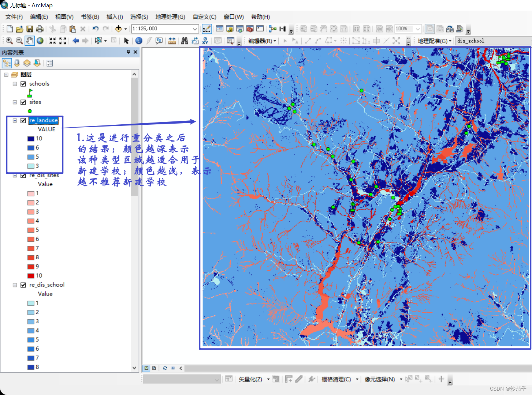Collapse the re_dis_school layer legend
Viewport: 532px width, 395px height.
point(15,285)
